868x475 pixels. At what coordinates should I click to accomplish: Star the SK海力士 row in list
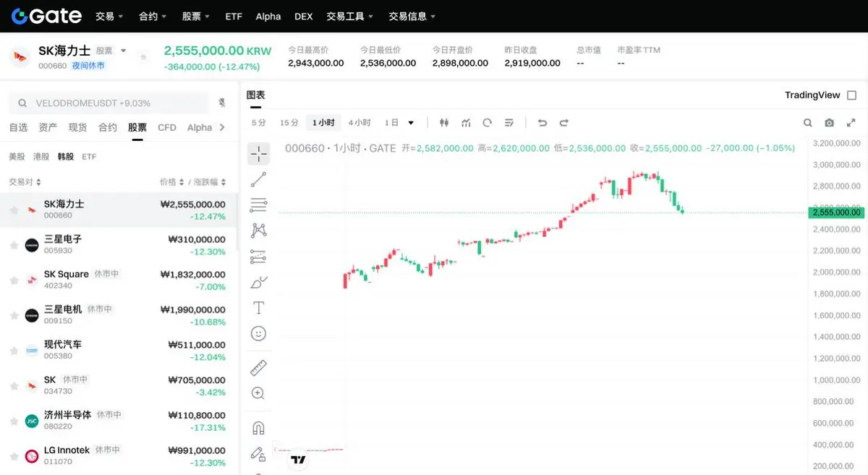point(14,210)
